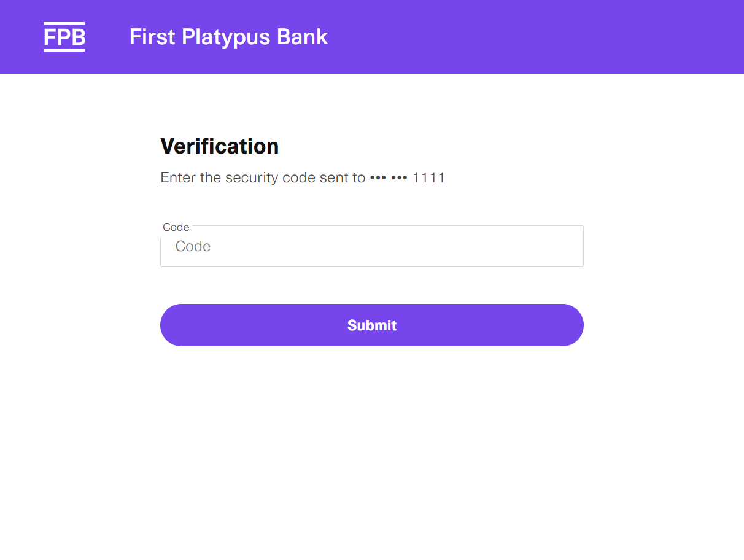This screenshot has height=560, width=744.
Task: Click the underlined FPB monogram
Action: [64, 37]
